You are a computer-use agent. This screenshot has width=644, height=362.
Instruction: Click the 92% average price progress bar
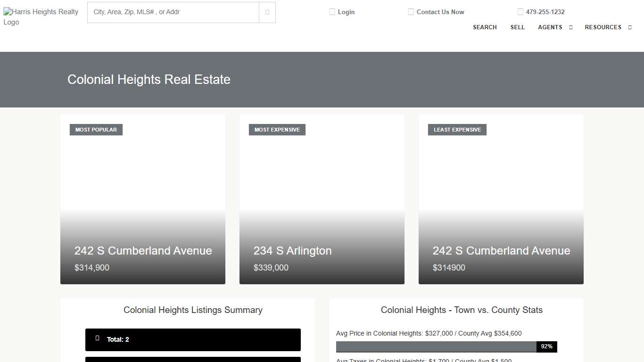point(446,346)
